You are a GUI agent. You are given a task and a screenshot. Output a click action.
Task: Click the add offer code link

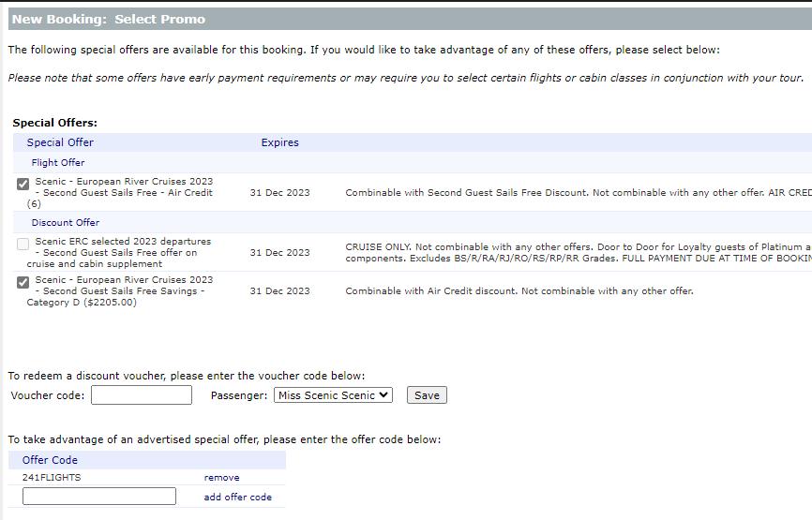click(238, 498)
